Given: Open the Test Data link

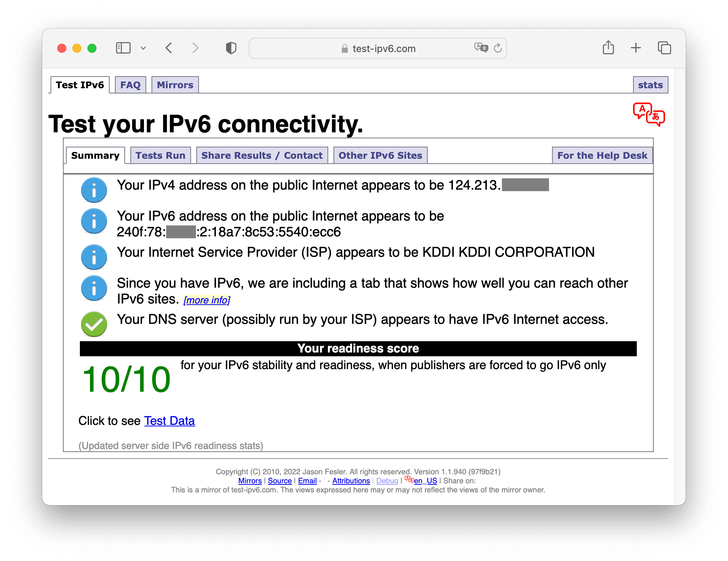Looking at the screenshot, I should [x=170, y=421].
